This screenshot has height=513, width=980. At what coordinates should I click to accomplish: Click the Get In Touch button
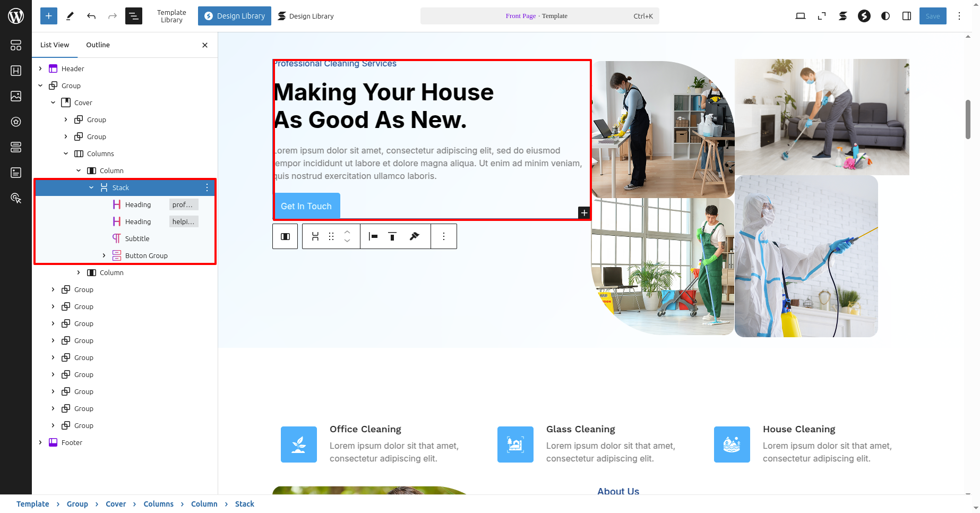(x=306, y=206)
